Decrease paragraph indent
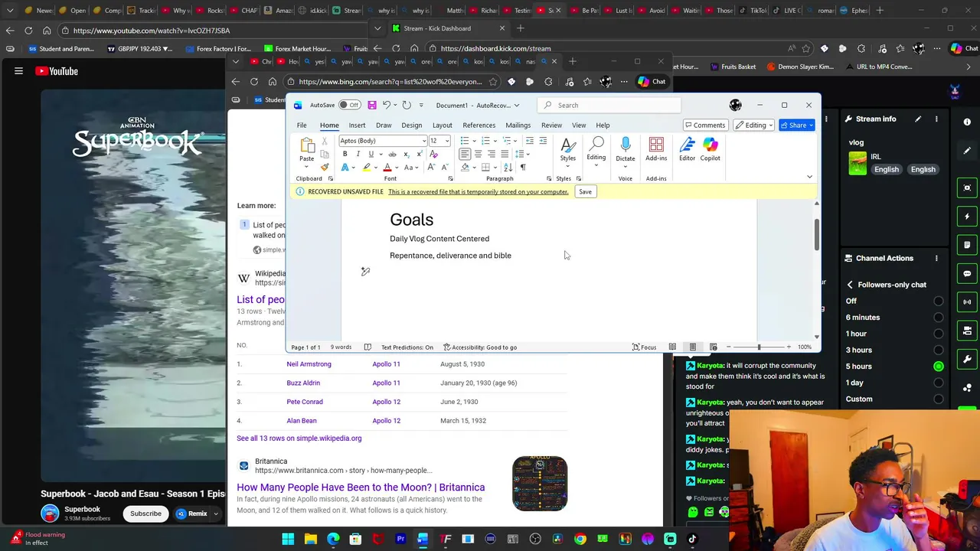This screenshot has width=980, height=551. coord(529,141)
